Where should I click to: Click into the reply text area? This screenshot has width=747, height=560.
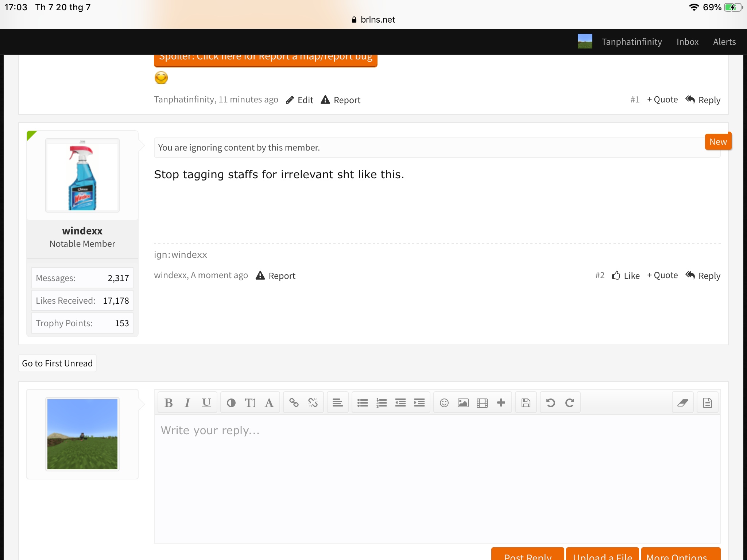[x=437, y=479]
